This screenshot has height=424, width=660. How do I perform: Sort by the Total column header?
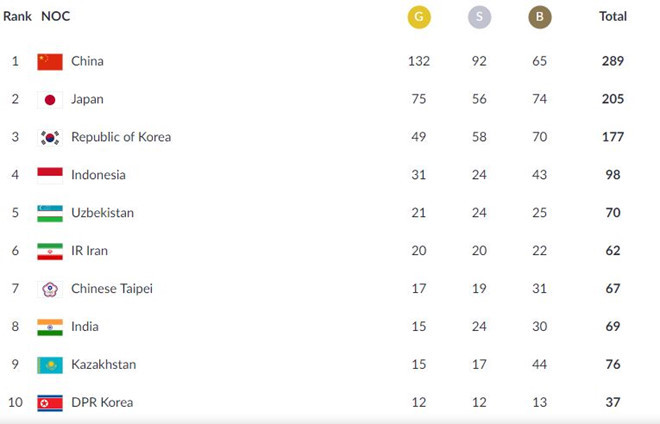coord(612,17)
